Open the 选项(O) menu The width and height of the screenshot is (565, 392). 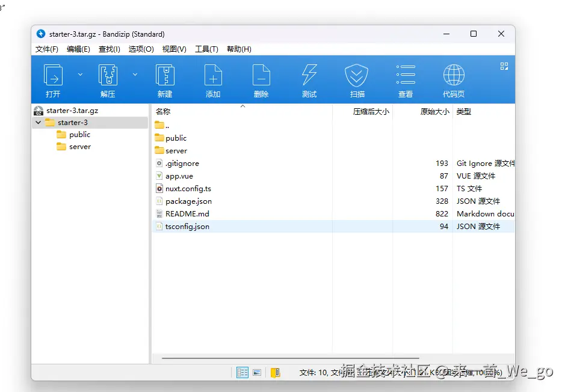click(x=141, y=49)
